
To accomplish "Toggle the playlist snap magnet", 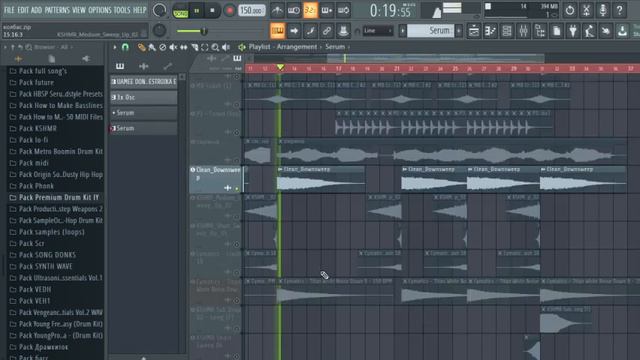I will pos(125,47).
